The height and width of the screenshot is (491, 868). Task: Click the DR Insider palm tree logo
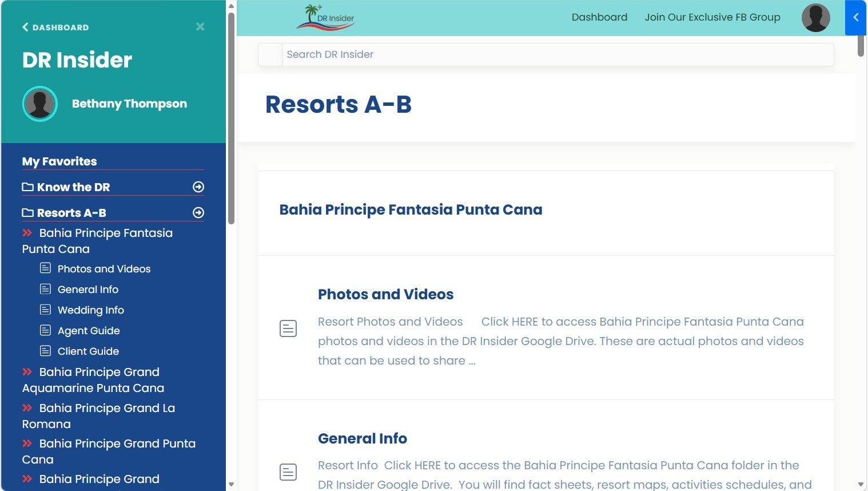(x=325, y=17)
